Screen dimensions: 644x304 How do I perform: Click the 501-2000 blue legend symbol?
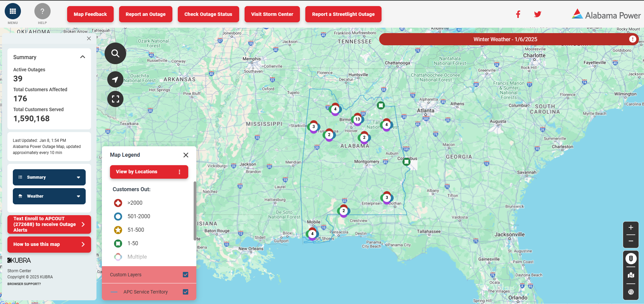tap(118, 217)
